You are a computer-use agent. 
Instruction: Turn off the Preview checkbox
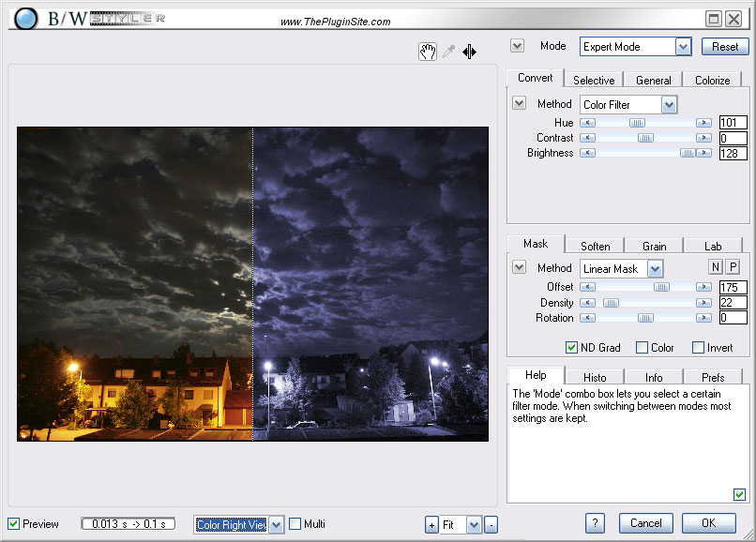coord(13,524)
